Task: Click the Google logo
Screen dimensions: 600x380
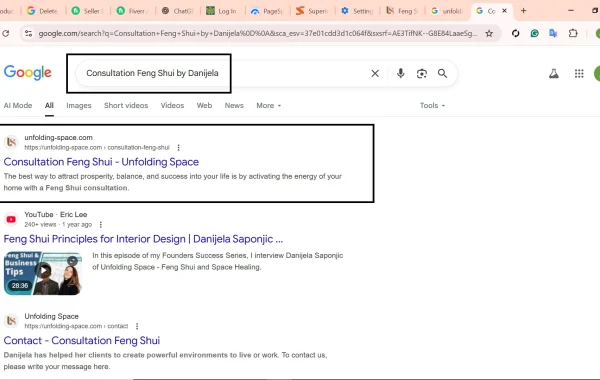Action: (x=28, y=73)
